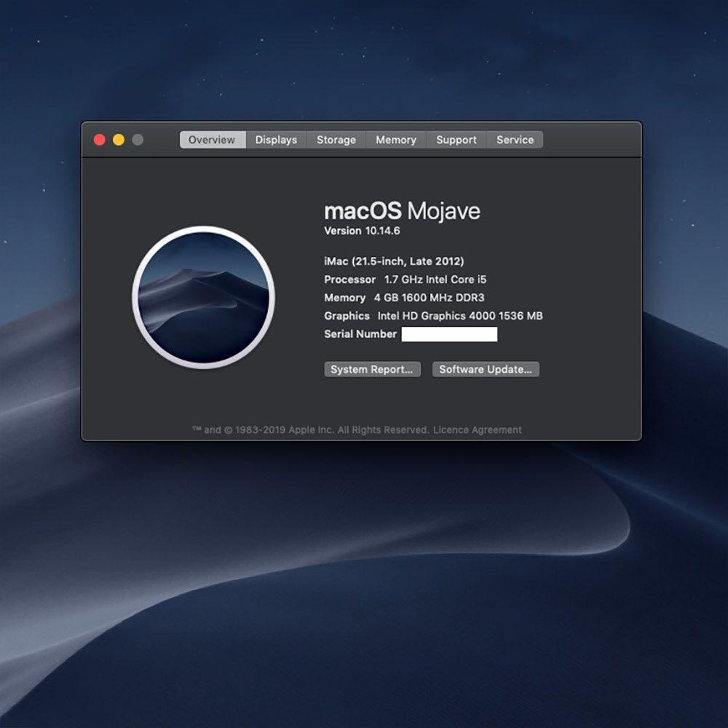Open the Support tab
728x728 pixels.
pyautogui.click(x=456, y=140)
